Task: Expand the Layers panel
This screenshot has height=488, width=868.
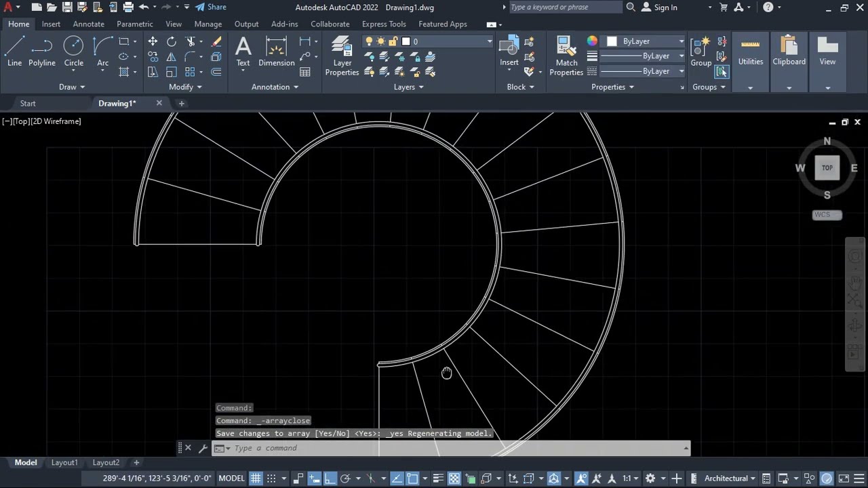Action: click(408, 87)
